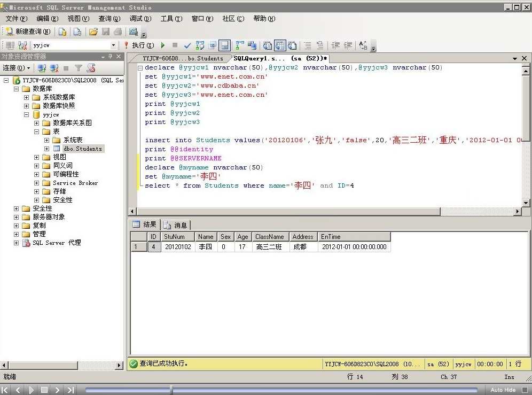Click the parse query checkmark icon

pos(187,45)
